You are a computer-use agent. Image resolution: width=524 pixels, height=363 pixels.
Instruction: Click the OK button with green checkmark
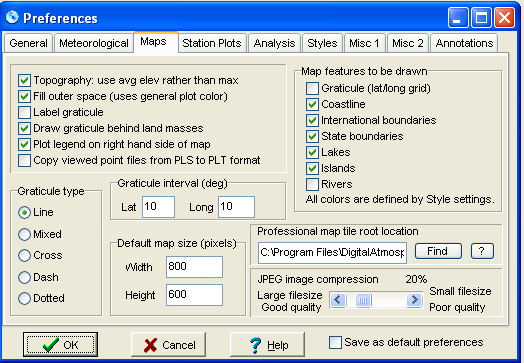click(x=60, y=344)
